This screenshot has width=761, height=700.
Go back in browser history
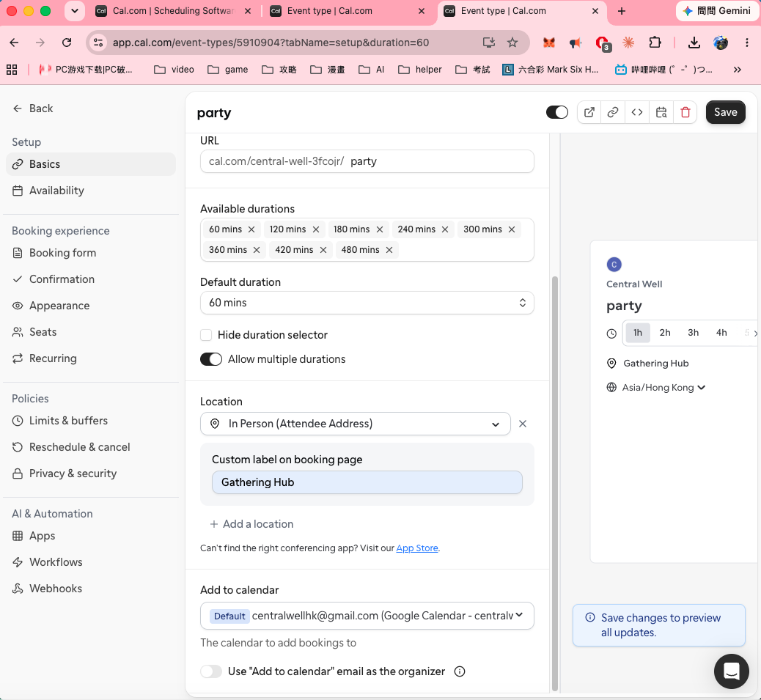[x=14, y=43]
